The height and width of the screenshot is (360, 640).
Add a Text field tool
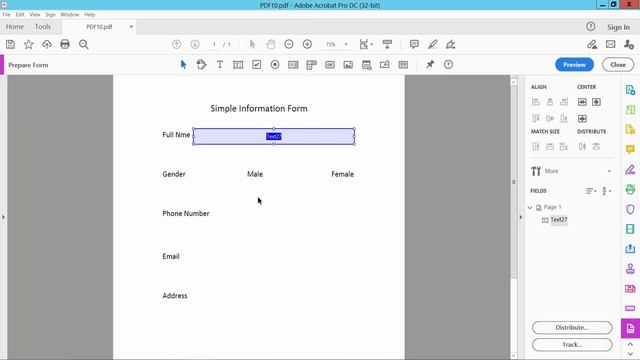click(238, 64)
